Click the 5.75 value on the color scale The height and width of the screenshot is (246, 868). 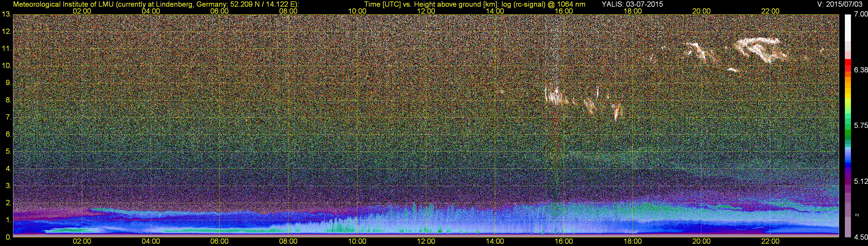pos(861,126)
